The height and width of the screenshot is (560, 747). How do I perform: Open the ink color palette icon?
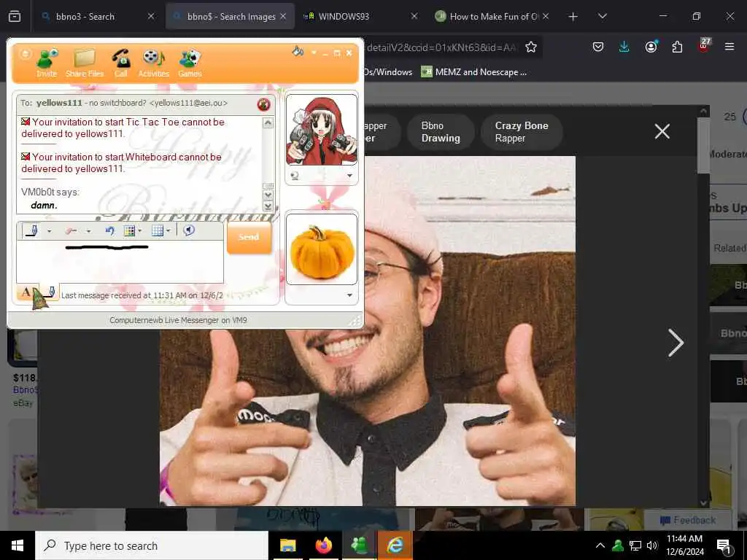click(129, 231)
